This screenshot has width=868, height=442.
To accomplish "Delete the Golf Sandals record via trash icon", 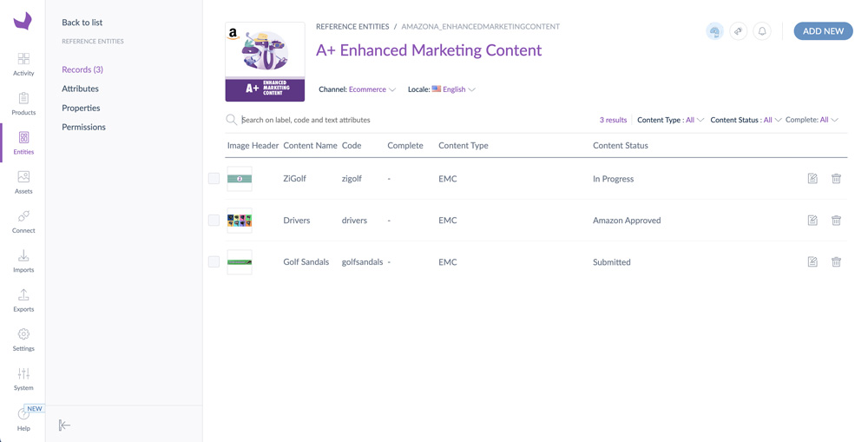I will pyautogui.click(x=836, y=261).
